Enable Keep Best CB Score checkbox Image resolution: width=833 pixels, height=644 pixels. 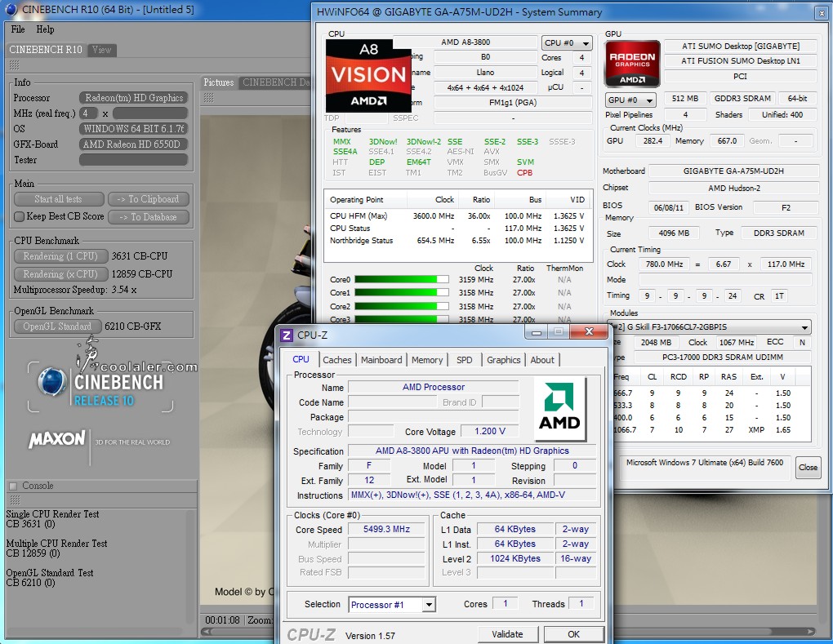[x=19, y=216]
